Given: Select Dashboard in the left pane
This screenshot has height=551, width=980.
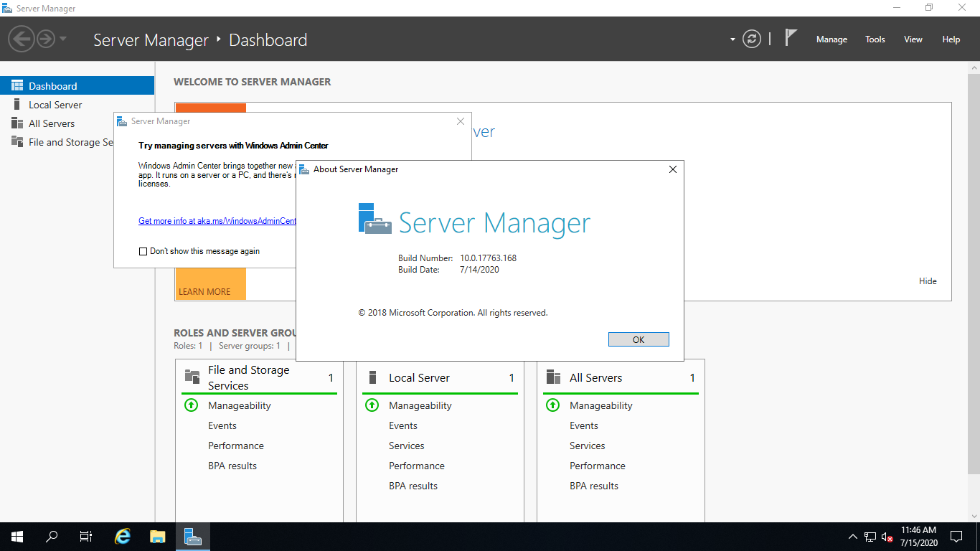Looking at the screenshot, I should pos(77,85).
